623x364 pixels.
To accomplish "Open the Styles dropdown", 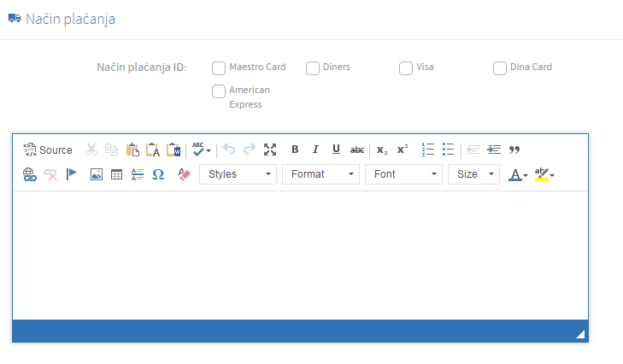I will 238,174.
